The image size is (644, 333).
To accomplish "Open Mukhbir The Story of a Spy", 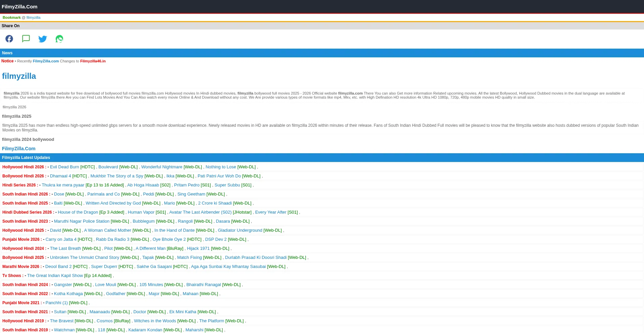I will click(117, 176).
